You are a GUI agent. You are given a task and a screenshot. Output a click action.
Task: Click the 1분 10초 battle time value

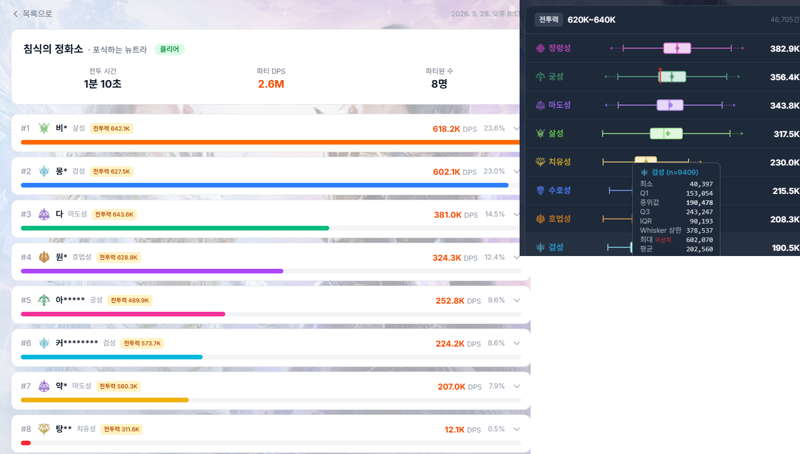tap(103, 84)
